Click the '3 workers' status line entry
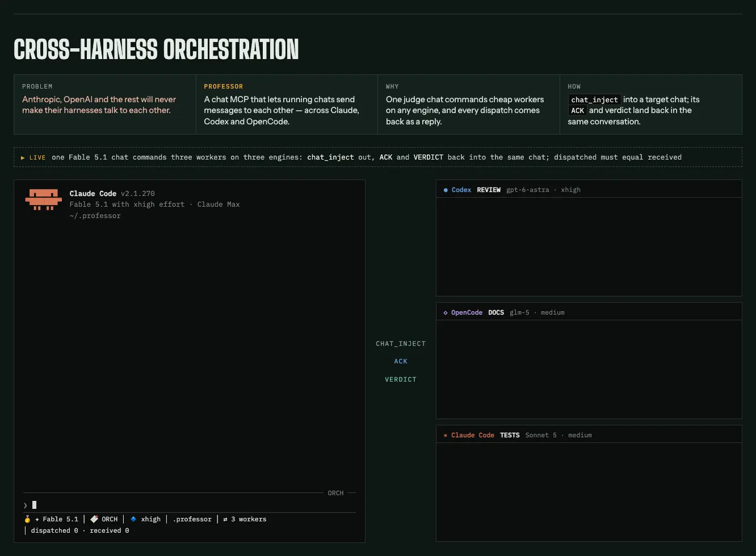 [249, 519]
